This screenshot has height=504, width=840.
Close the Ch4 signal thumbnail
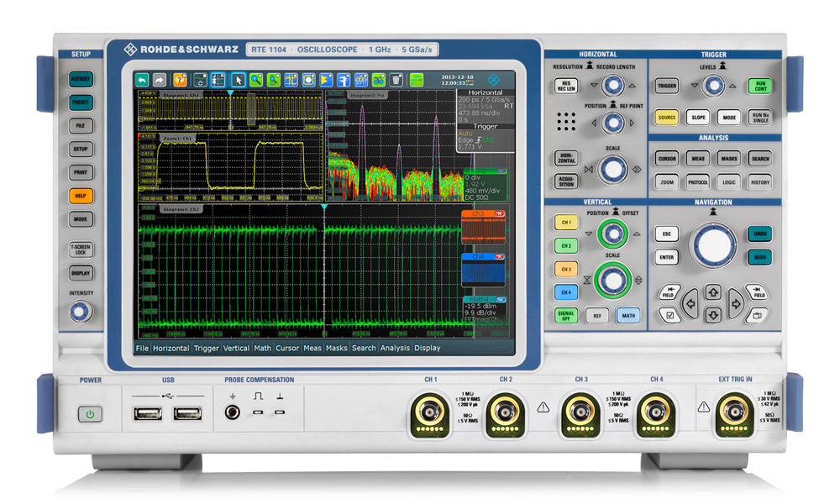pyautogui.click(x=499, y=256)
